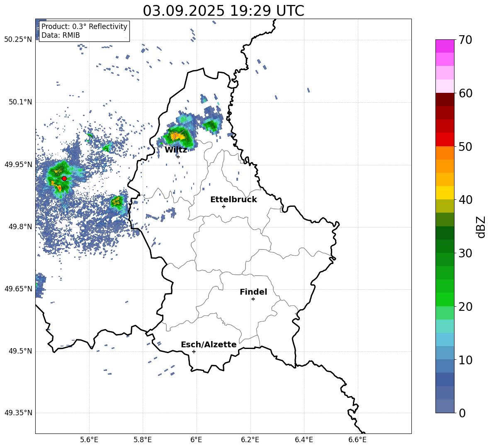Click the 49.5°N latitude label
The height and width of the screenshot is (448, 491).
[20, 351]
